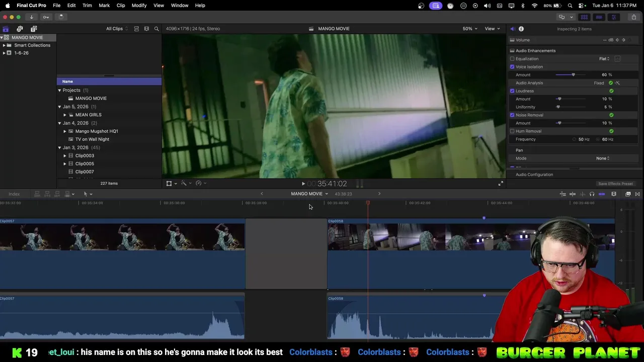Switch browser filmstrip/list view icon
The height and width of the screenshot is (362, 644).
(146, 29)
